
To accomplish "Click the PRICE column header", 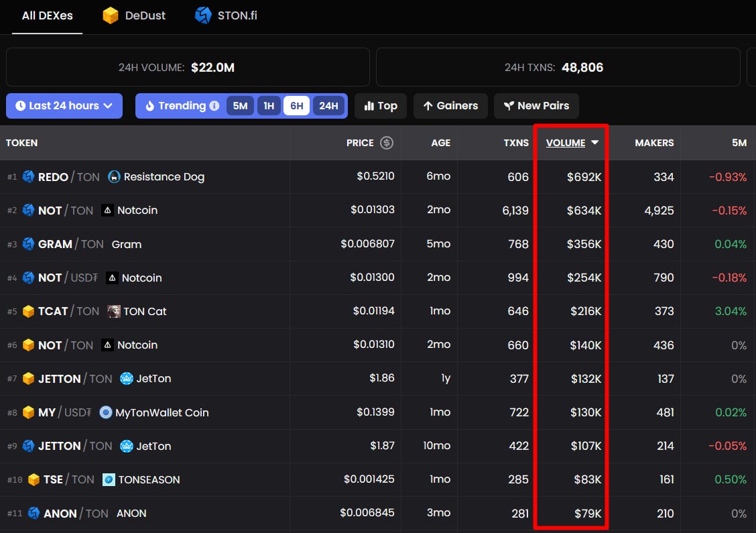I will [360, 143].
